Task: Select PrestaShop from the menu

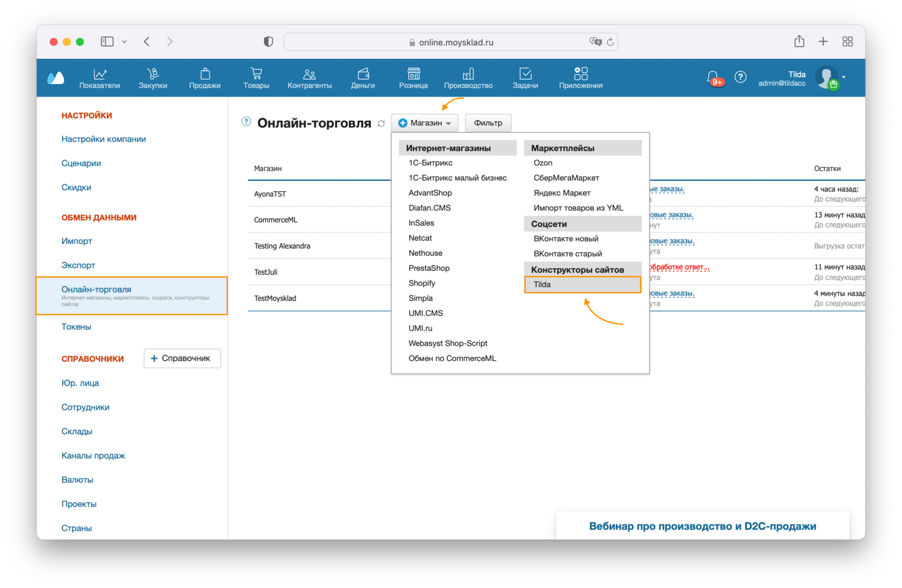Action: 429,268
